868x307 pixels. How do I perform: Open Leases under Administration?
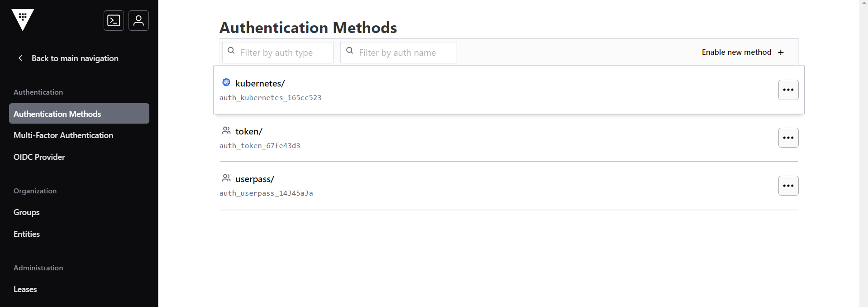click(x=25, y=289)
